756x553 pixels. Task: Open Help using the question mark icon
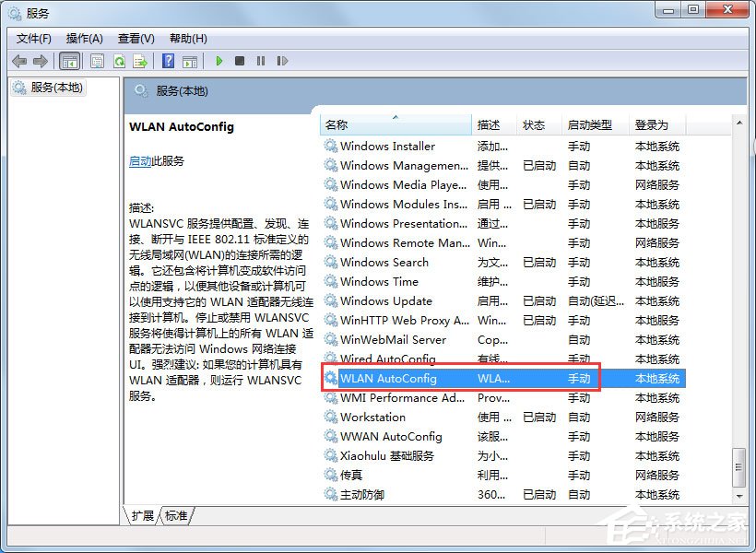168,61
